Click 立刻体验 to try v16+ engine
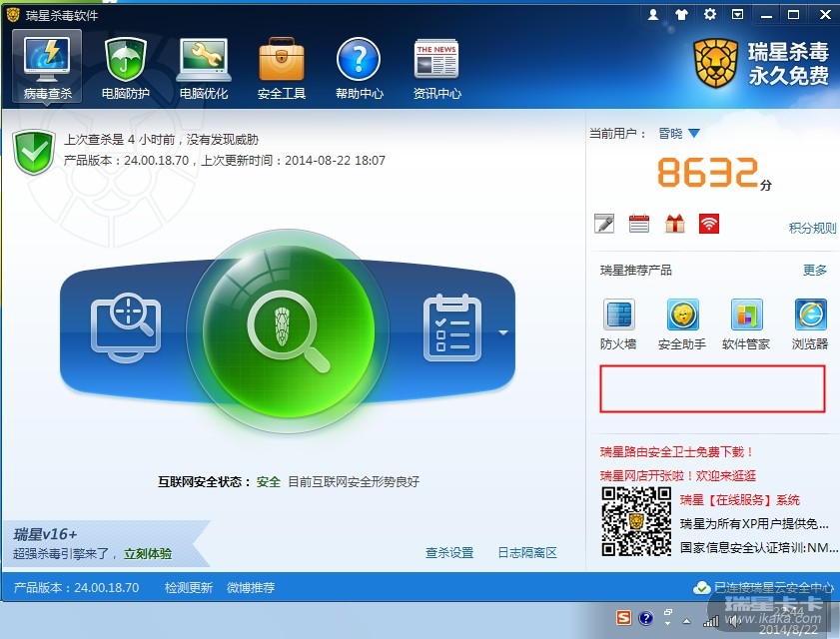This screenshot has height=639, width=840. 148,554
